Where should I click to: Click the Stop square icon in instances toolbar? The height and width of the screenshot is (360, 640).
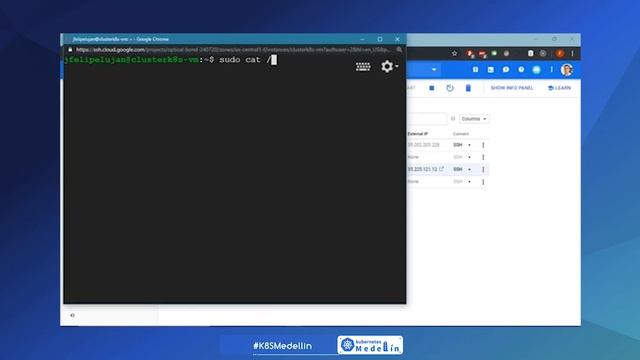pos(431,88)
